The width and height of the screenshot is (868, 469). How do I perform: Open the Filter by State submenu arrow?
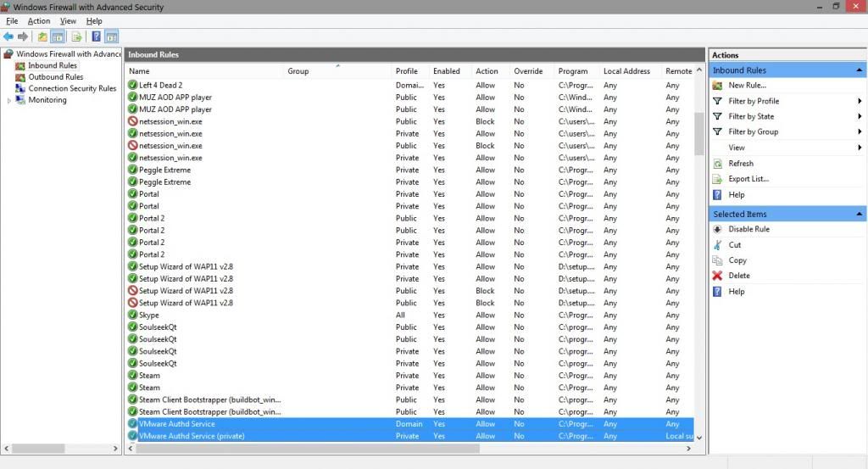pyautogui.click(x=860, y=116)
